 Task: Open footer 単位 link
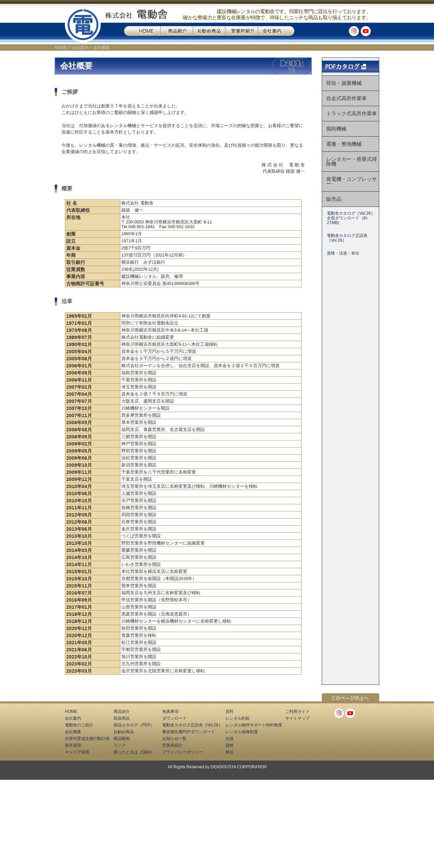pyautogui.click(x=230, y=752)
